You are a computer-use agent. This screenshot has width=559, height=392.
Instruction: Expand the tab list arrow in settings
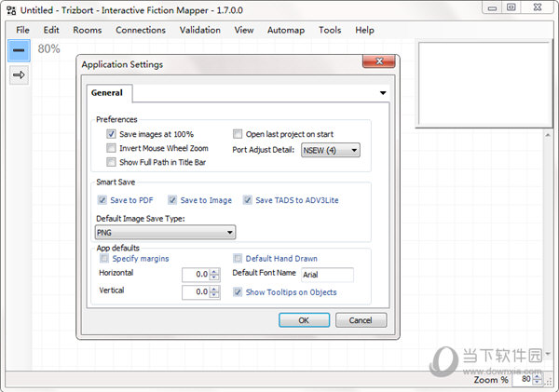(x=383, y=93)
